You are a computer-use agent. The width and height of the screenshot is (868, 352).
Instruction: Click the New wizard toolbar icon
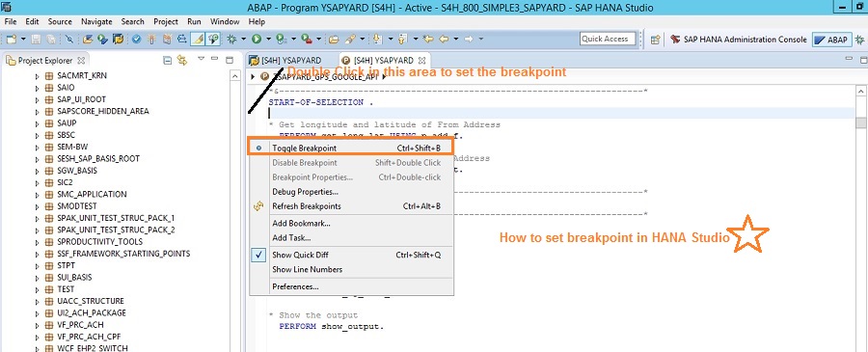[11, 40]
